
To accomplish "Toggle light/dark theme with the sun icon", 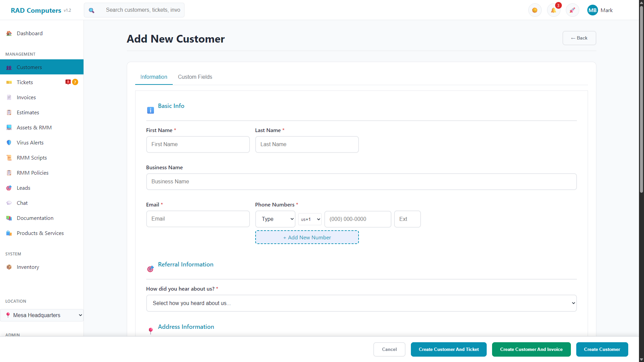I will pos(535,10).
